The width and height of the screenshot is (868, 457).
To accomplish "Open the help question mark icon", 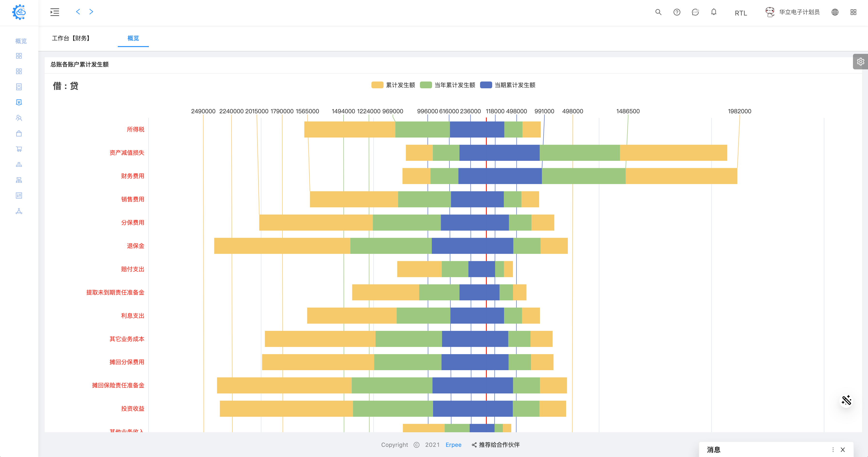I will (x=677, y=12).
